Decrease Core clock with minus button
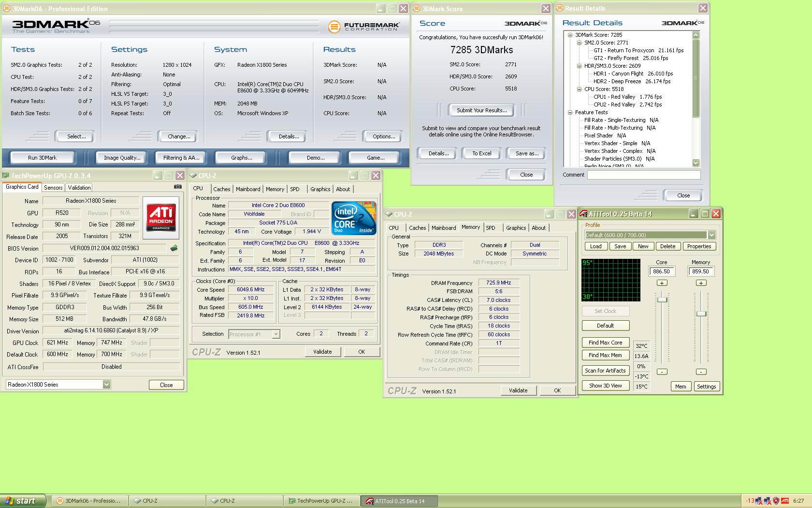This screenshot has width=812, height=508. coord(662,372)
